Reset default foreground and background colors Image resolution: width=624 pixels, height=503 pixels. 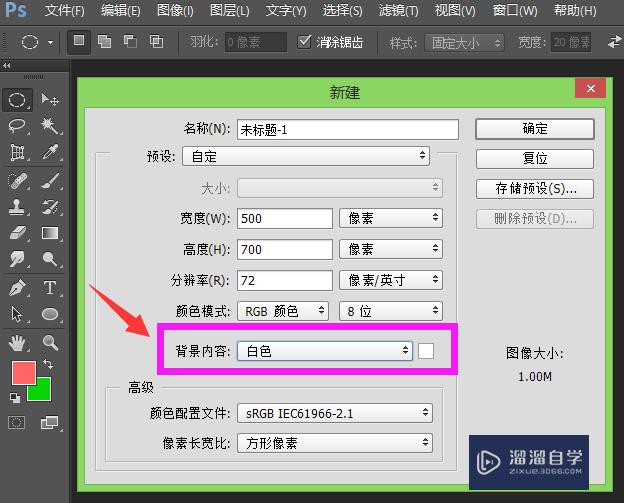[x=15, y=397]
